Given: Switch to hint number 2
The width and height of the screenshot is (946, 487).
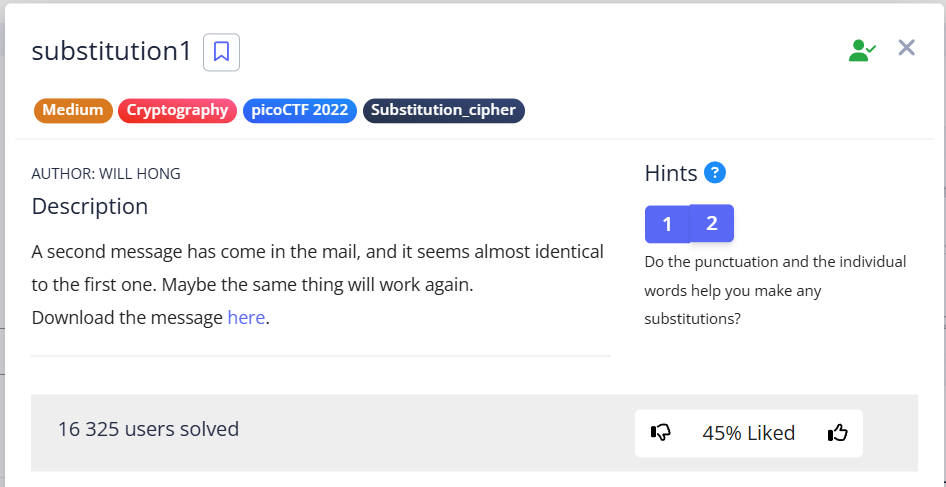Looking at the screenshot, I should coord(712,223).
